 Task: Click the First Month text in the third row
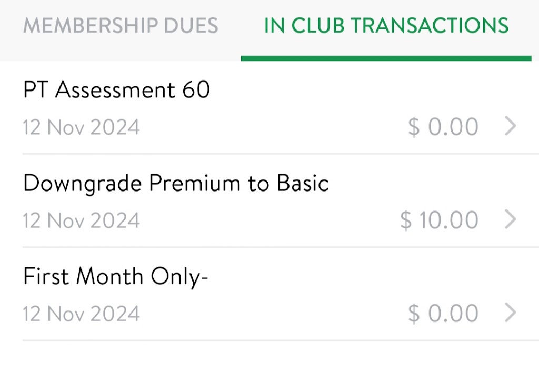(84, 276)
